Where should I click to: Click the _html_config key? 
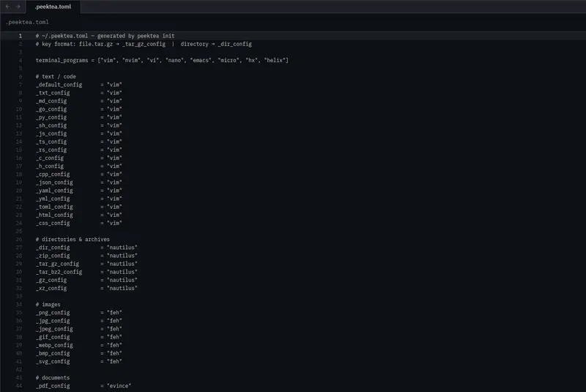tap(54, 215)
